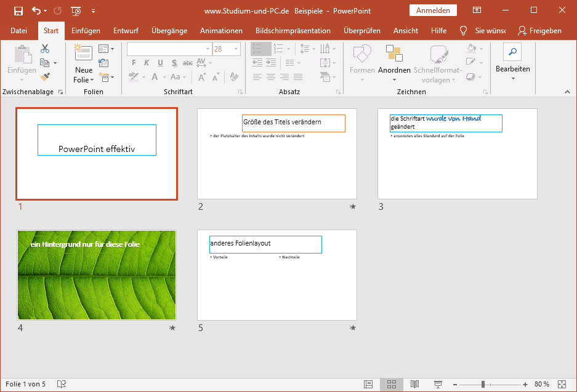The width and height of the screenshot is (577, 392).
Task: Open ribbon display options in title bar
Action: 477,10
